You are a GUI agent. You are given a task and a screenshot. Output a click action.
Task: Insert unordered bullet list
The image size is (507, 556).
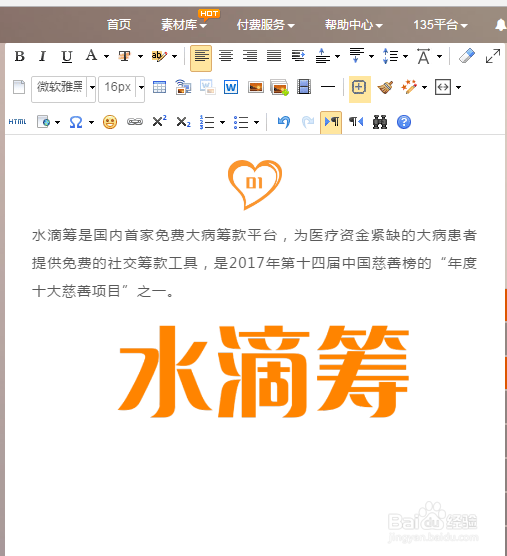(241, 122)
